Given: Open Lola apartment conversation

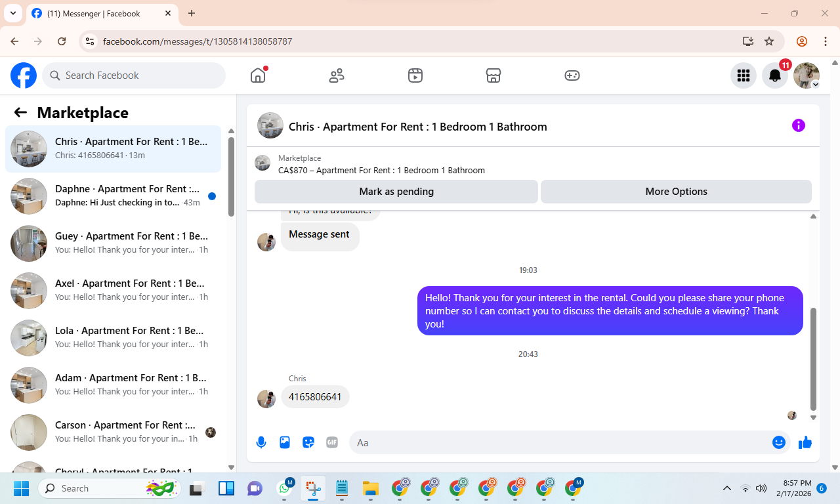Looking at the screenshot, I should (x=113, y=338).
